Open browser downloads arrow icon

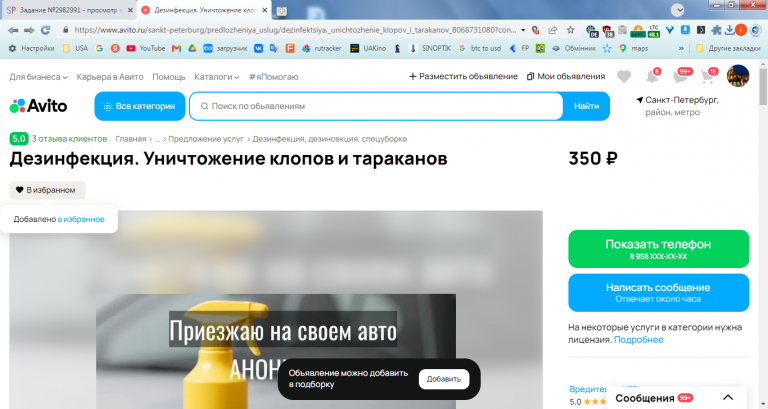coord(729,30)
